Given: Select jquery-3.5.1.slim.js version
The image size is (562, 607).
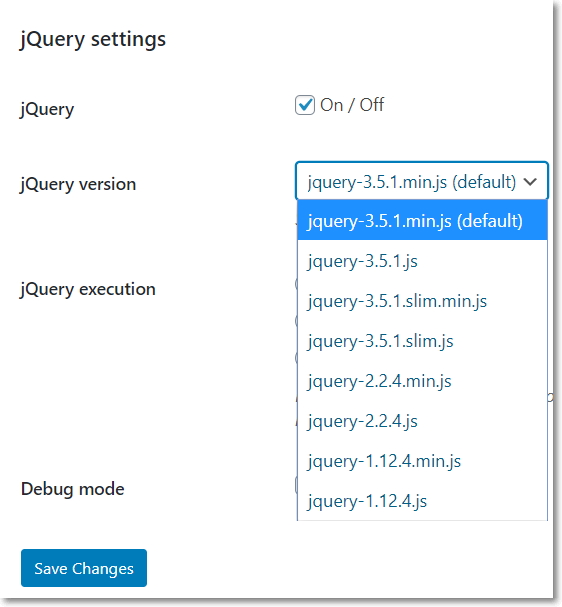Looking at the screenshot, I should tap(422, 341).
